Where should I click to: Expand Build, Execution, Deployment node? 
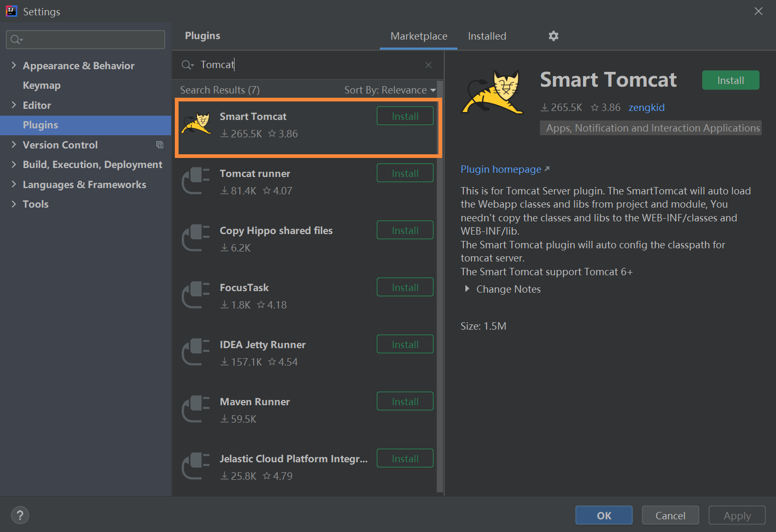pos(14,164)
